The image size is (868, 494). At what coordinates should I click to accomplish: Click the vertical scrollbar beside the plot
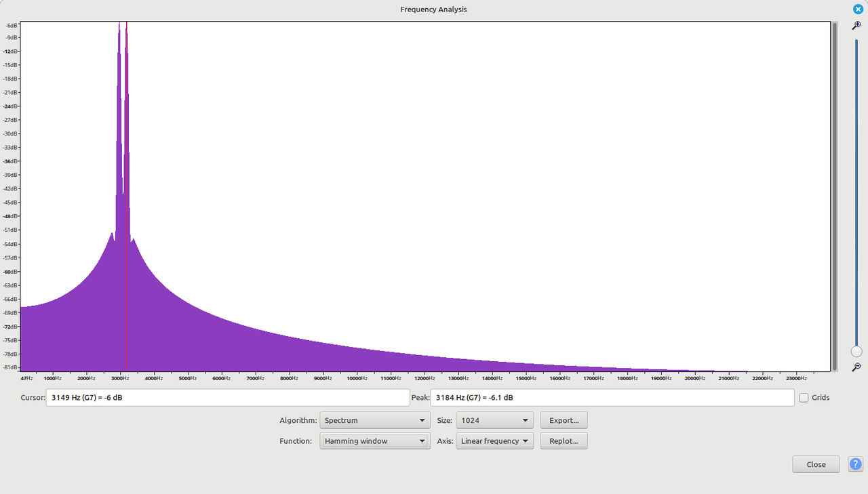tap(835, 197)
